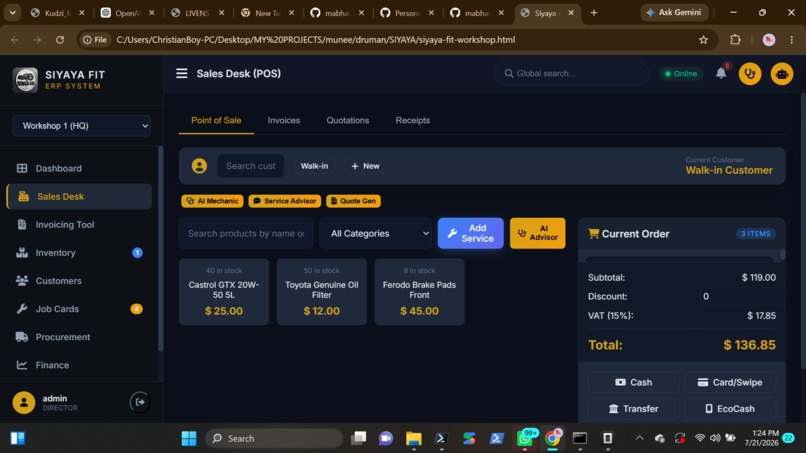Open the robot chatbot icon in header
This screenshot has height=453, width=806.
coord(782,74)
